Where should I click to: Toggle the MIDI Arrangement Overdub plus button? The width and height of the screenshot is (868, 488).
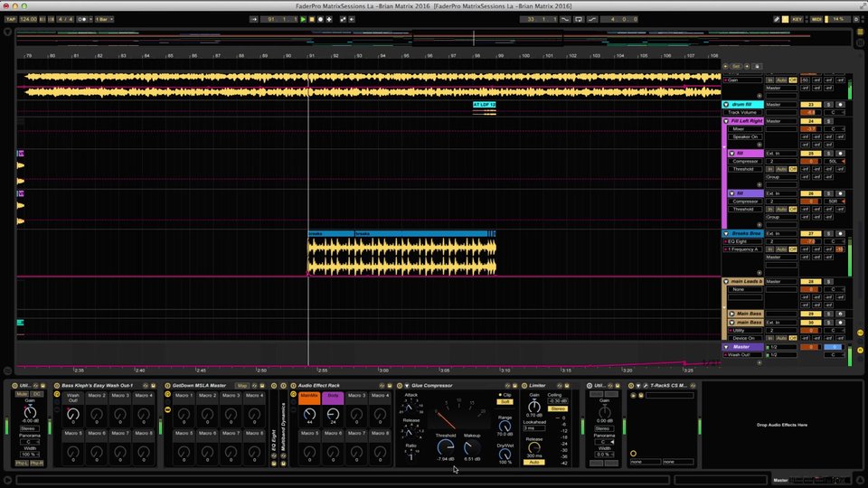coord(329,19)
